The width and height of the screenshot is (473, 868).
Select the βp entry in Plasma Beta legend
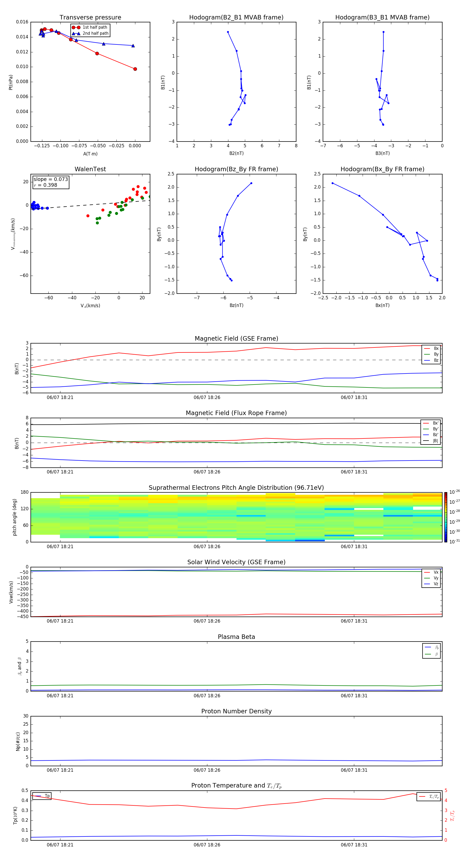click(x=431, y=647)
